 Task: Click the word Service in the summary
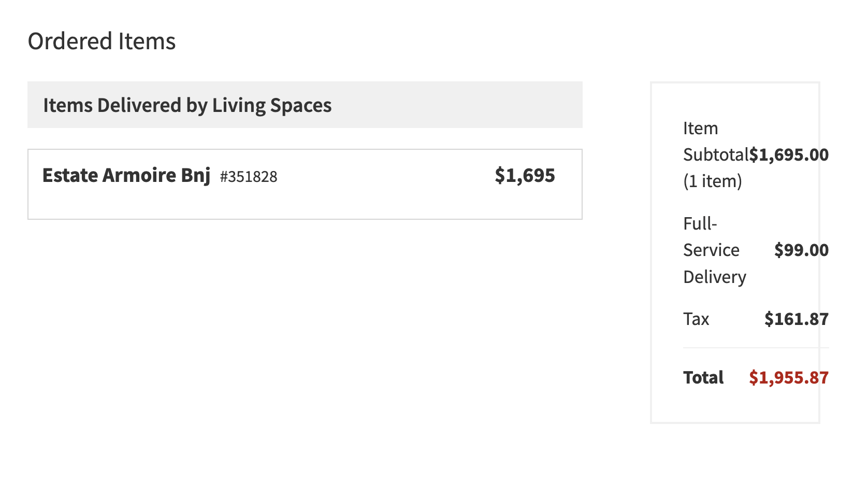711,250
